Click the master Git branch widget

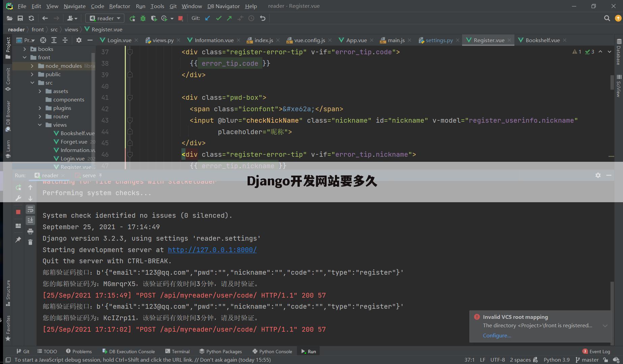[587, 360]
